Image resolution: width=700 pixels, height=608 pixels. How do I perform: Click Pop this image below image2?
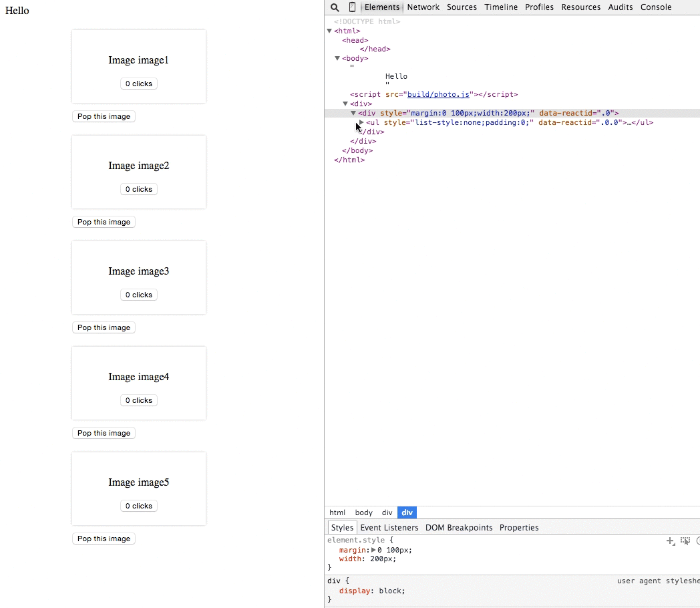(104, 222)
